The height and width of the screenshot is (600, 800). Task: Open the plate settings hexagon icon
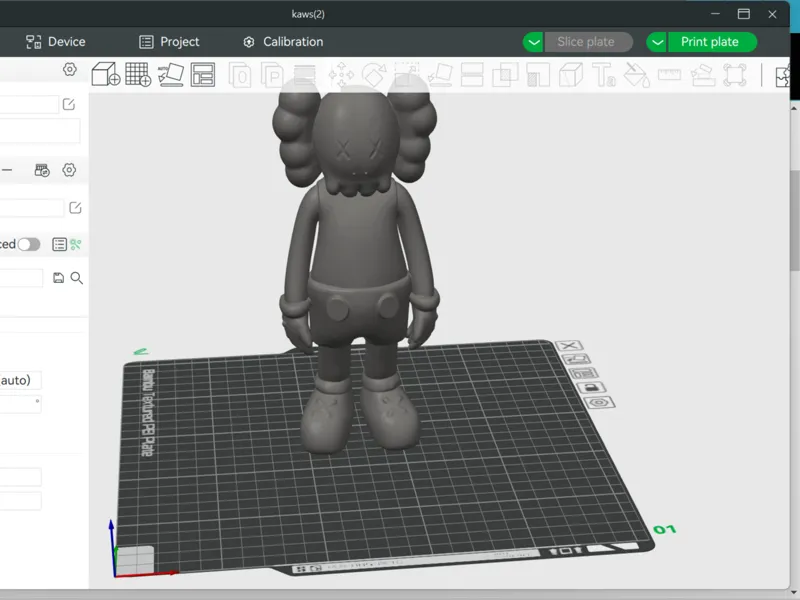coord(600,403)
